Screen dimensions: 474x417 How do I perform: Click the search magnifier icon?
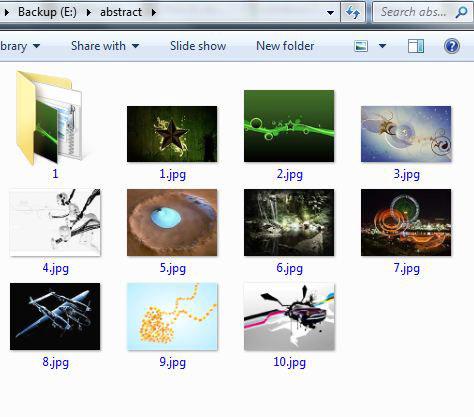tap(462, 12)
